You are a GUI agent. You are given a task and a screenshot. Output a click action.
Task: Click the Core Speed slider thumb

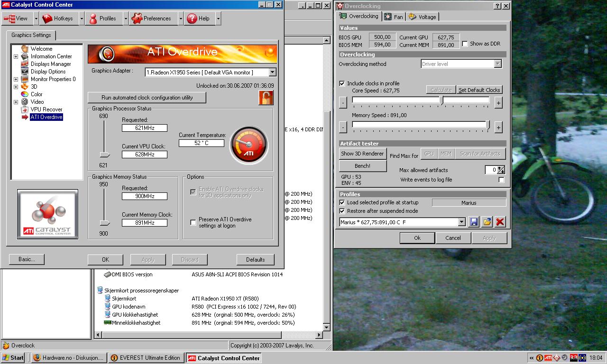(442, 100)
